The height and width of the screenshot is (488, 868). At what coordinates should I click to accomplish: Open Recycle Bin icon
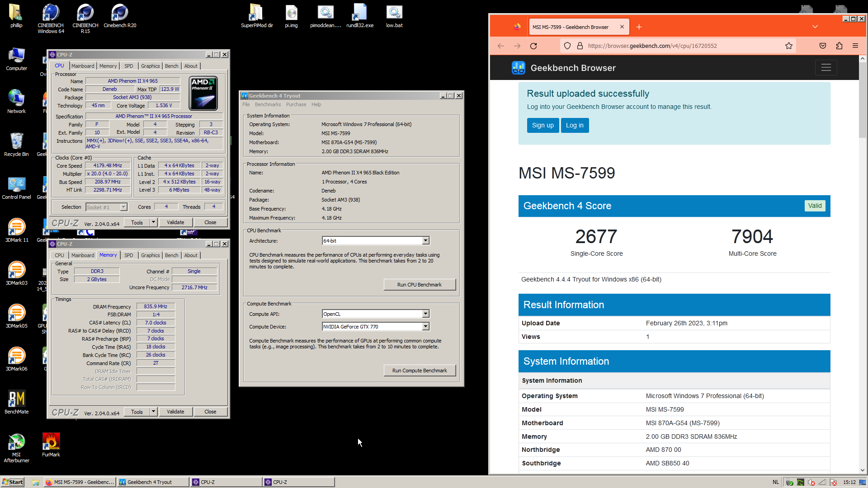click(16, 145)
